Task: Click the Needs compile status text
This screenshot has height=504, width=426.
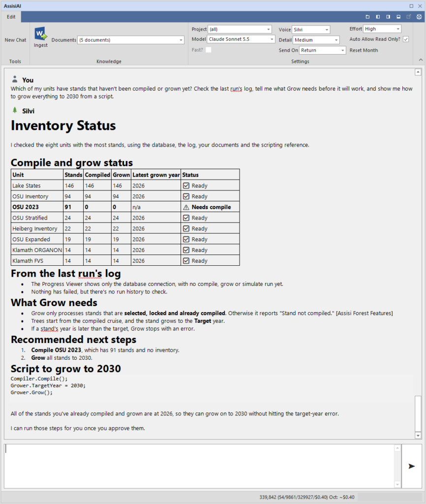Action: pos(211,207)
